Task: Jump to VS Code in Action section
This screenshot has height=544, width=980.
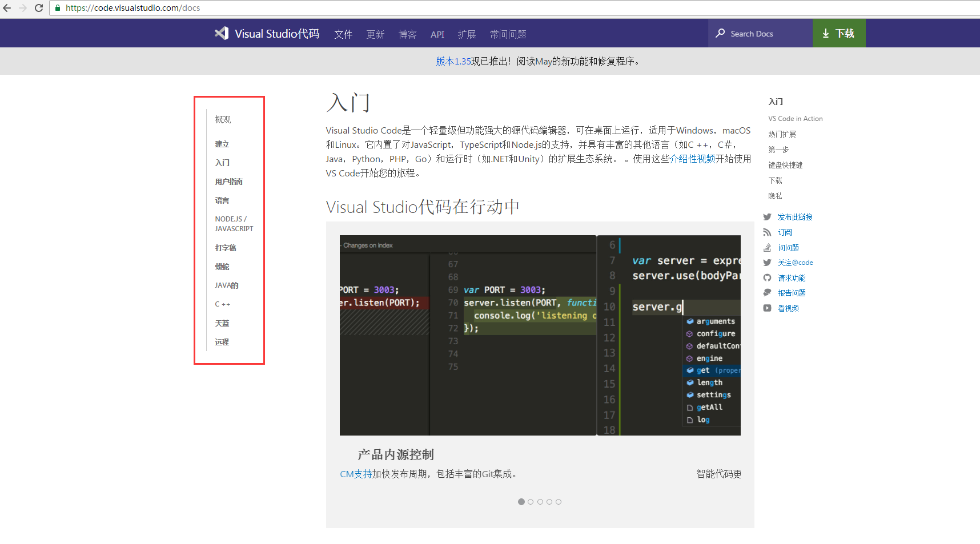Action: (795, 119)
